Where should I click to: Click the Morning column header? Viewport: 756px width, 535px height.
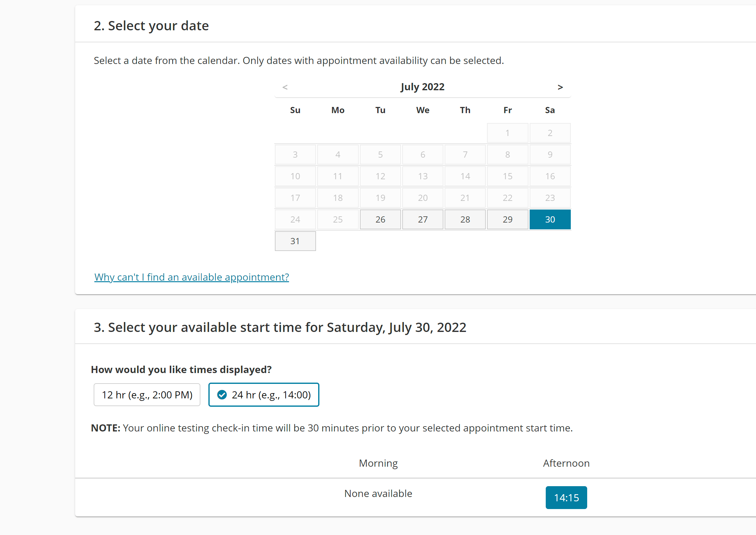(x=378, y=463)
